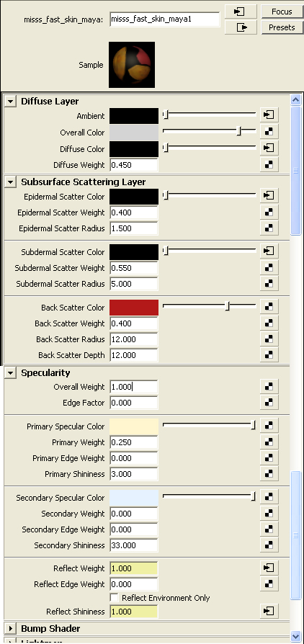Click the output connection icon below the input one

click(x=241, y=27)
